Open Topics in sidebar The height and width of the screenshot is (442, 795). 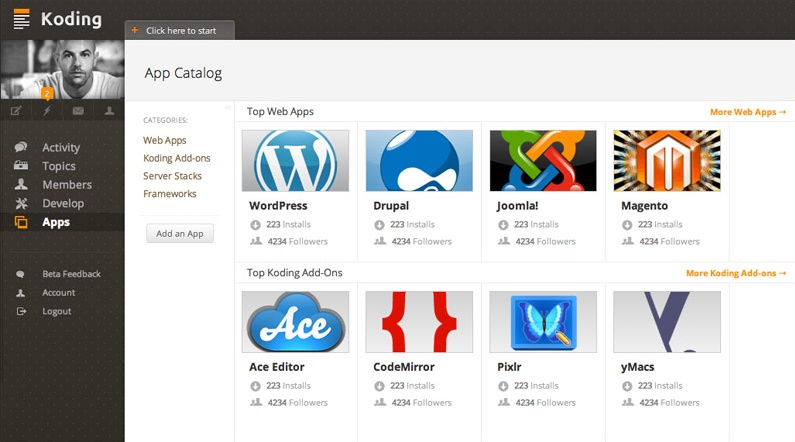[x=59, y=166]
